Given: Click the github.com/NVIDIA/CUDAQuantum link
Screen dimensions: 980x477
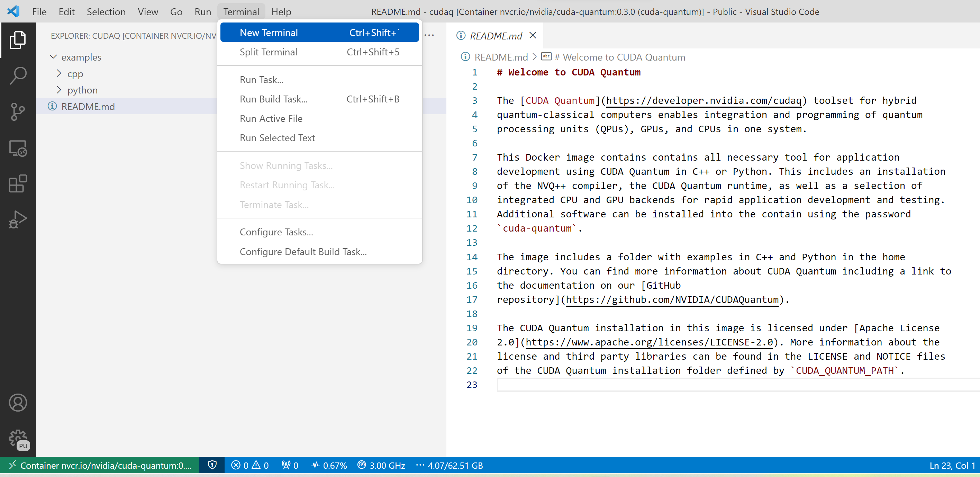Looking at the screenshot, I should 672,300.
